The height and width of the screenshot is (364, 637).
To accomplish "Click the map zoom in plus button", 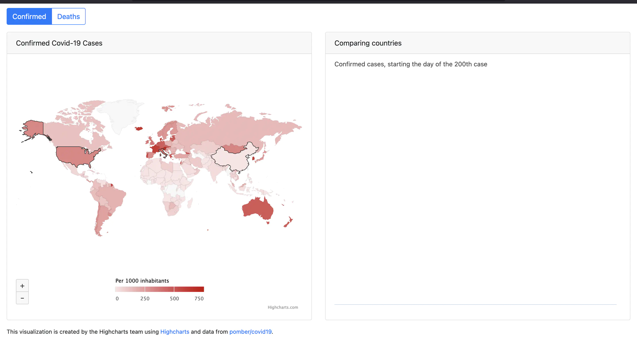I will [x=22, y=286].
